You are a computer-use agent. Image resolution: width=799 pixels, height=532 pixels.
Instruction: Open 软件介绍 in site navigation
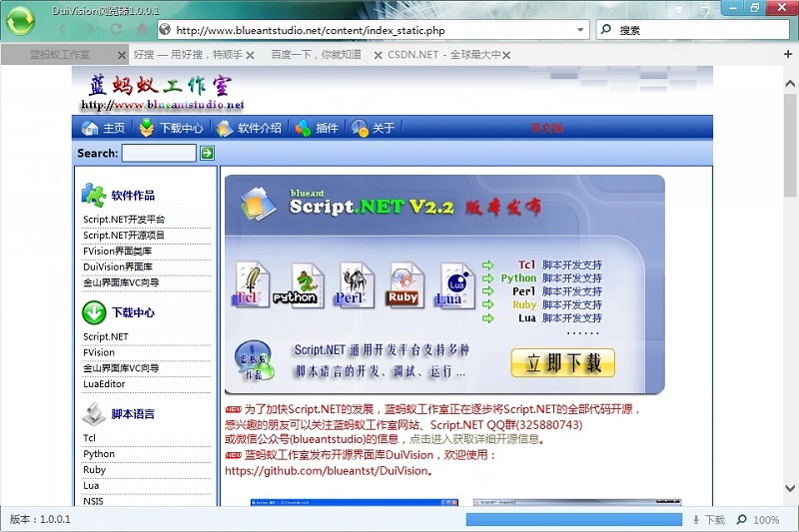point(249,128)
